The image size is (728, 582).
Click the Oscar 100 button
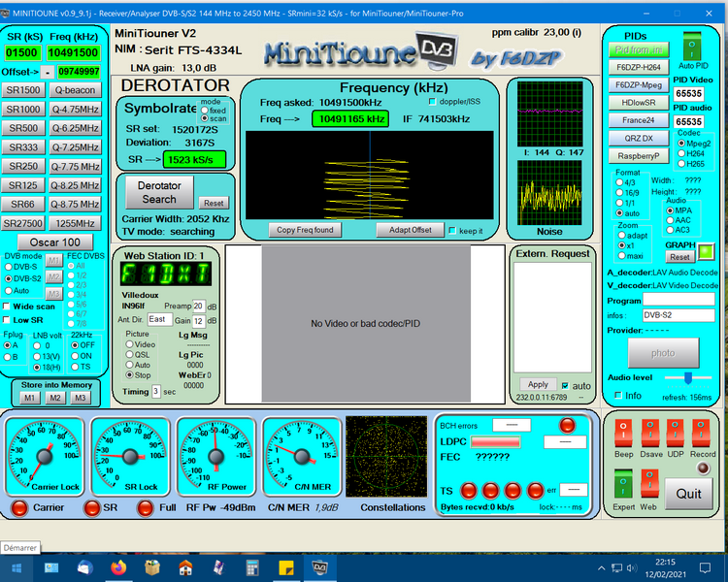[54, 242]
